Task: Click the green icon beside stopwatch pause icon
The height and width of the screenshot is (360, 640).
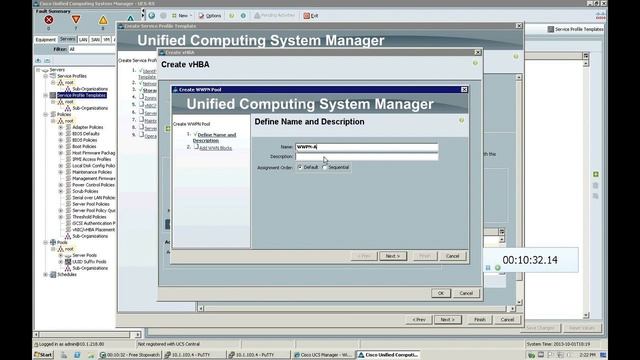Action: (x=498, y=268)
